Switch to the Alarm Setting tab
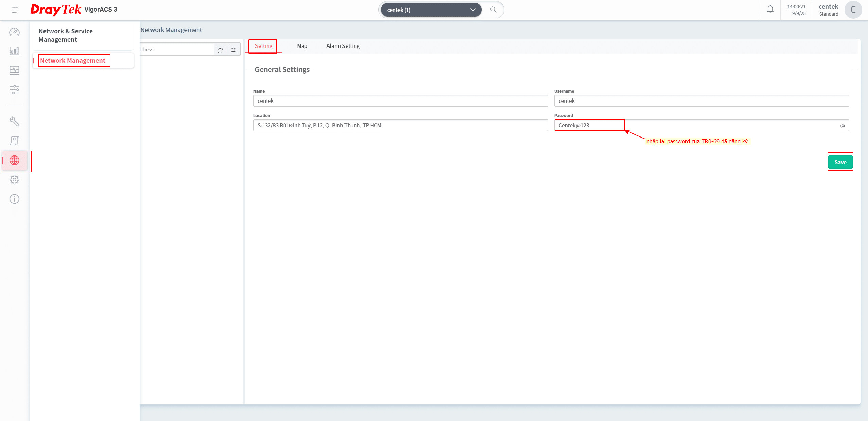The image size is (868, 421). coord(343,46)
